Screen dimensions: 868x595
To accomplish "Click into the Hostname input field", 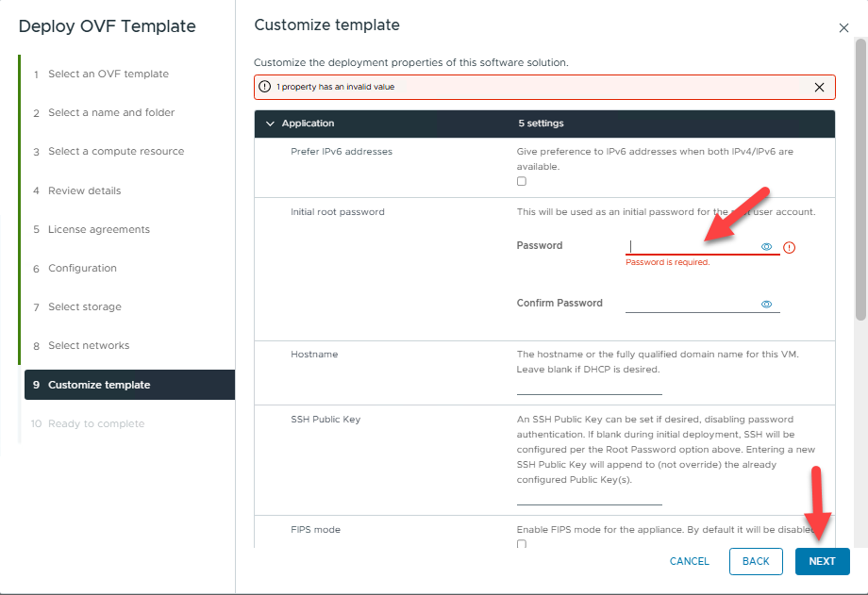I will coord(589,386).
